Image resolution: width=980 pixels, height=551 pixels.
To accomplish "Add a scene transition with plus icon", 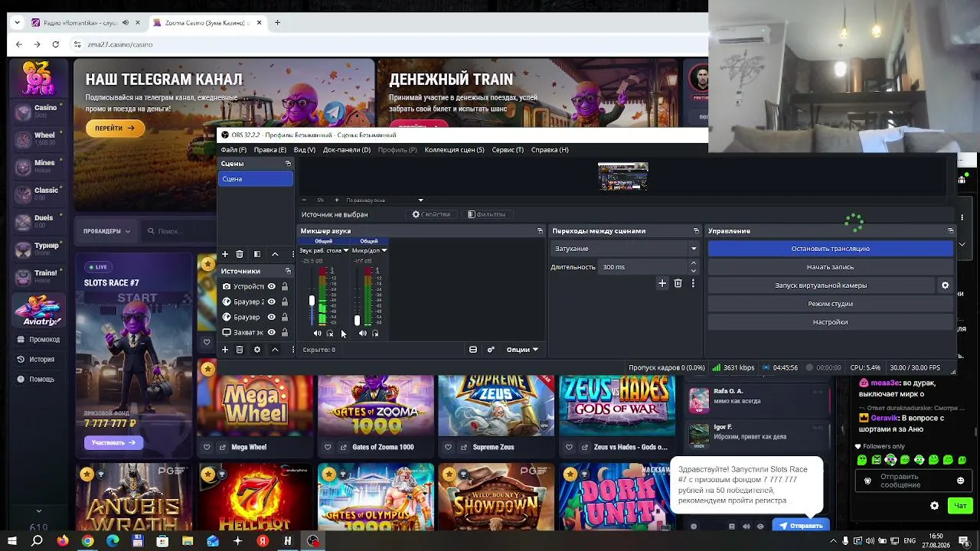I will point(662,284).
